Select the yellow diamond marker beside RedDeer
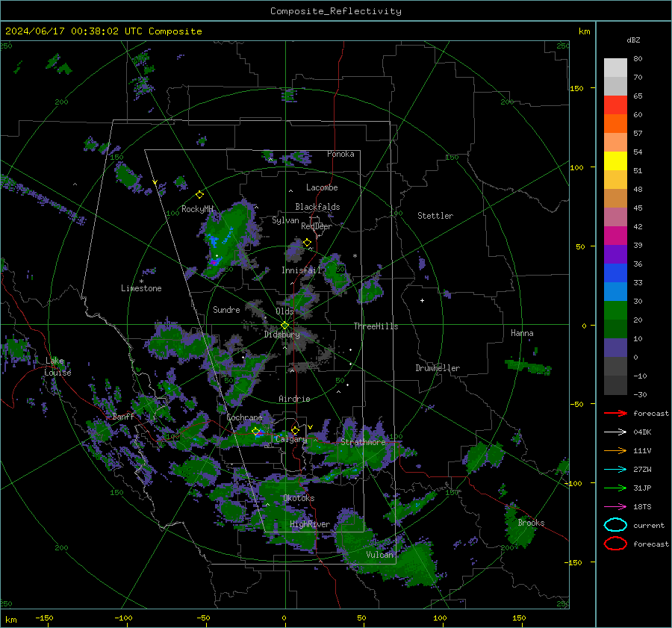Viewport: 672px width, 628px height. (307, 243)
